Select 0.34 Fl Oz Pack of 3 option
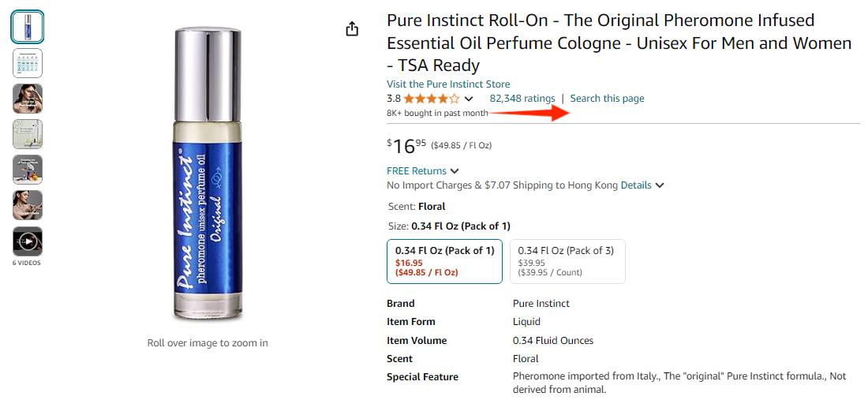 pos(567,261)
